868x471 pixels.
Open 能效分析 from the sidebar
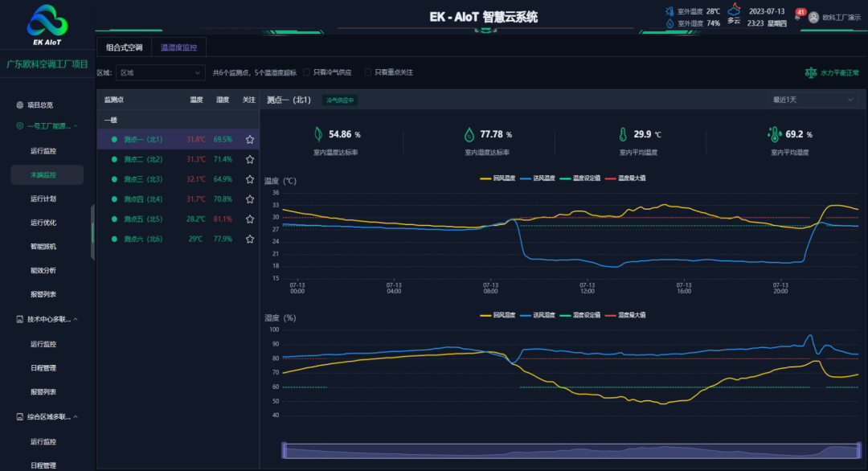click(x=43, y=270)
